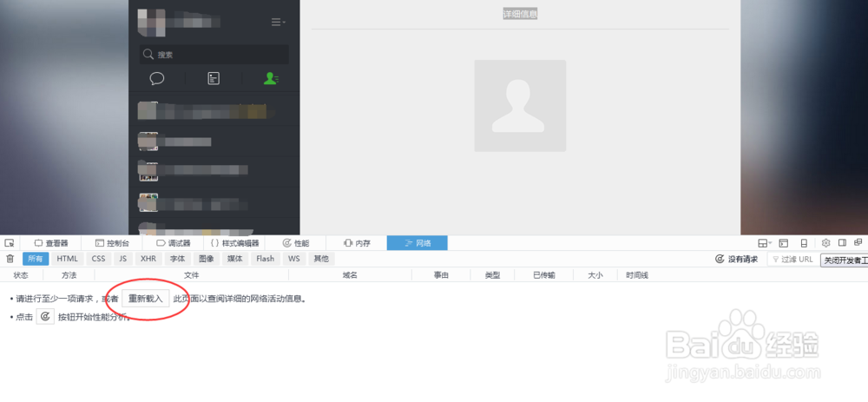
Task: Sort by the 文件 column header
Action: point(192,275)
